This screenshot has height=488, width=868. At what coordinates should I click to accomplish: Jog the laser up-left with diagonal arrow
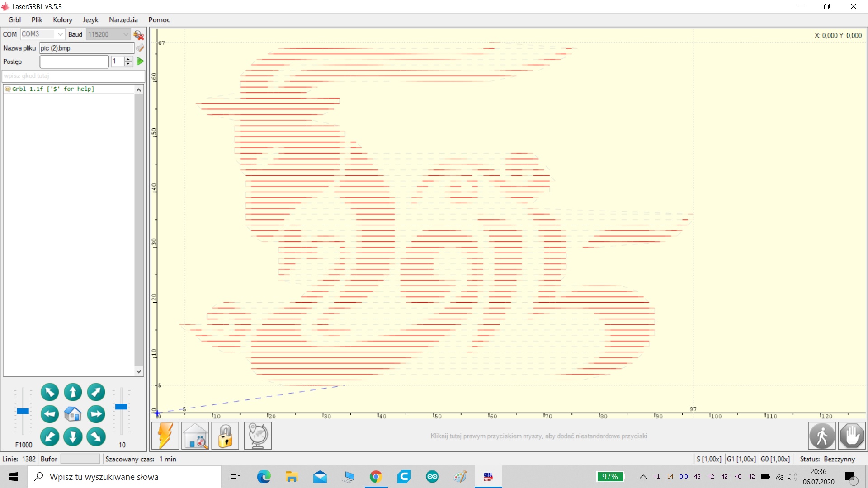click(50, 392)
